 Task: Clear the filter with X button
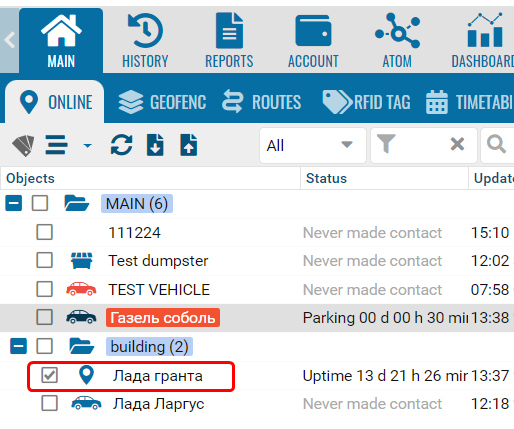pos(457,145)
